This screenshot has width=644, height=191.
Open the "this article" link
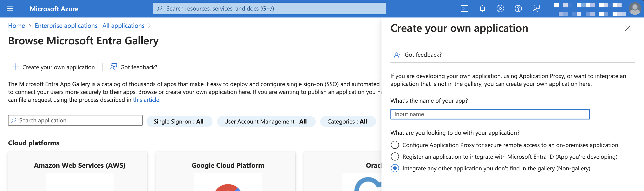[147, 100]
